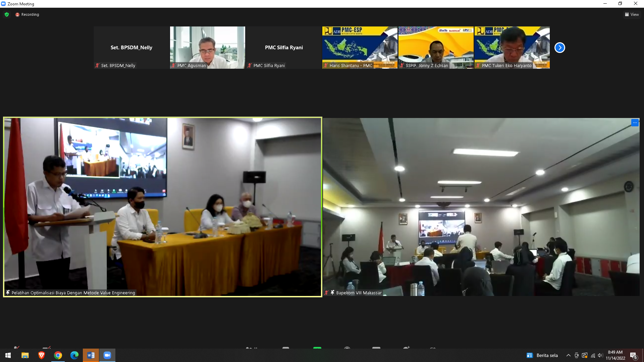Minimize the Zoom Meeting window

coord(605,4)
